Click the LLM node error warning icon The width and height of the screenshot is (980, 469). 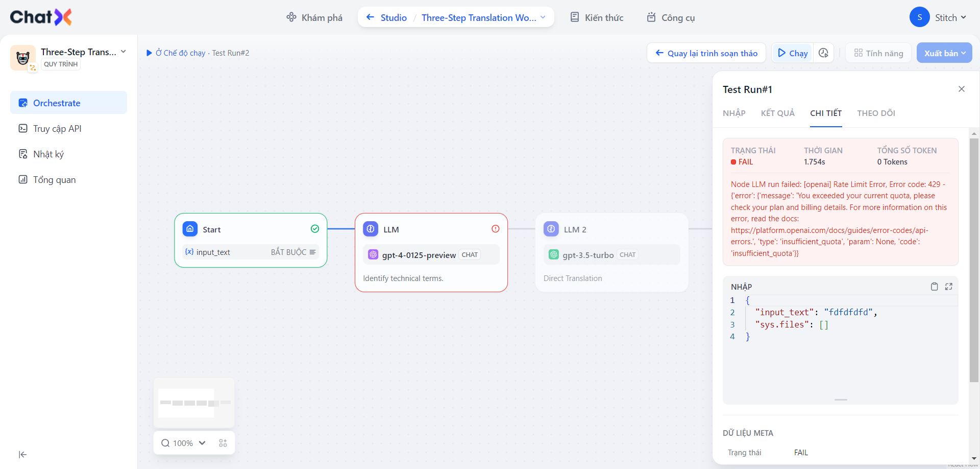pos(495,229)
